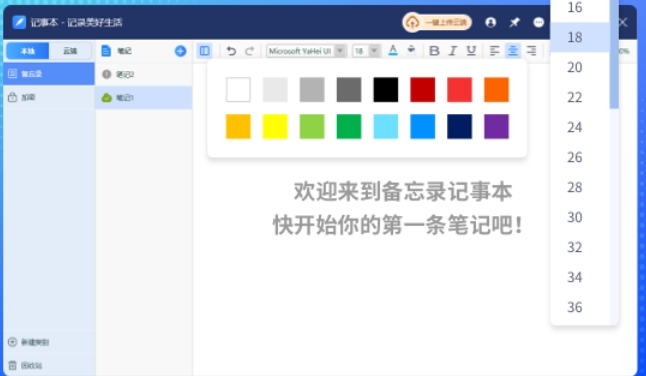This screenshot has height=376, width=646.
Task: Click the notepad app logo icon
Action: (x=19, y=22)
